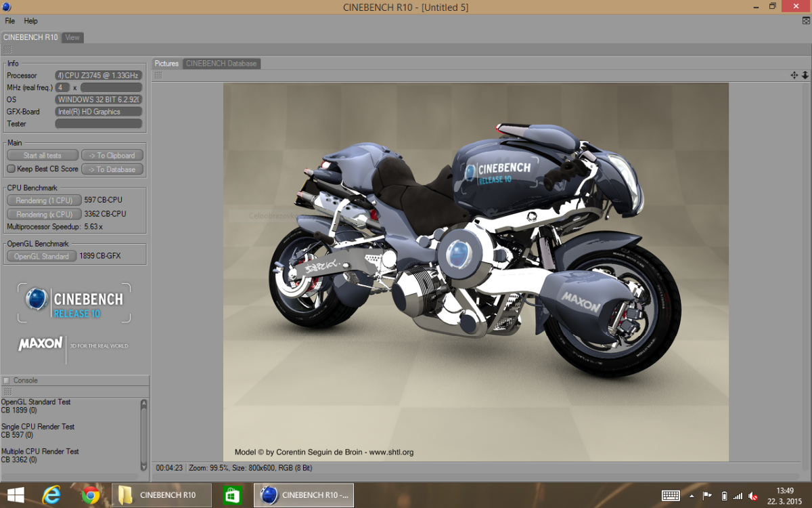Open the Windows Store taskbar icon
The height and width of the screenshot is (508, 812).
point(232,495)
